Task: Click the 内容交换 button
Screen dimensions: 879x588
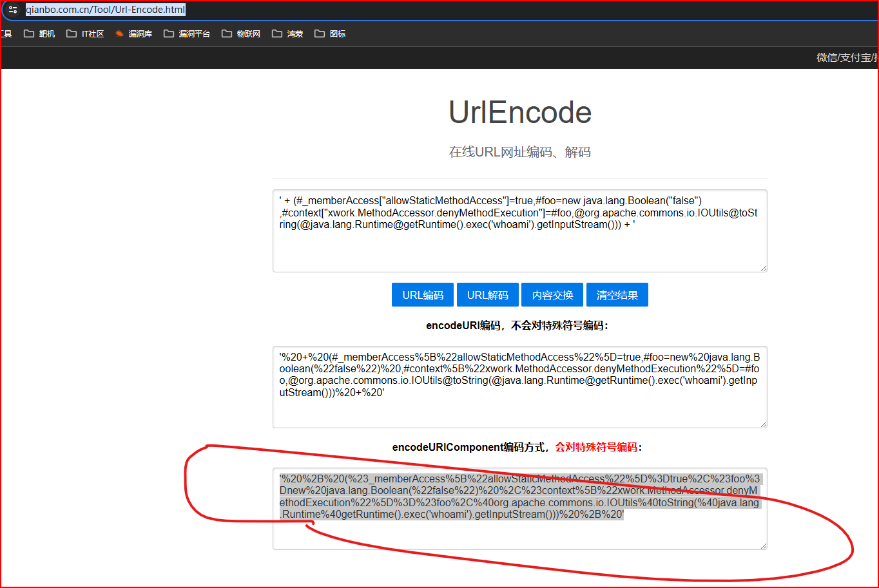Action: point(552,295)
